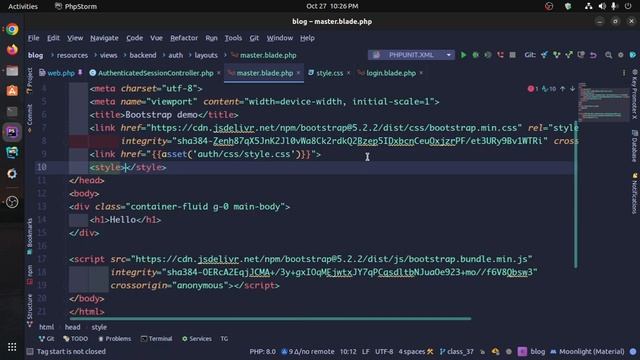Image resolution: width=640 pixels, height=360 pixels.
Task: Jump to previous highlighted error with up arrow
Action: coord(563,89)
